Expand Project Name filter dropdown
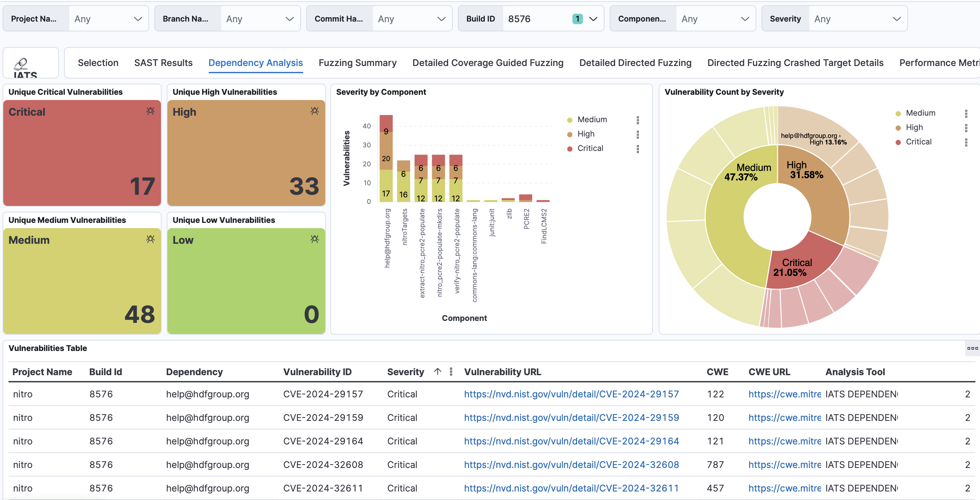This screenshot has width=980, height=500. coord(138,19)
